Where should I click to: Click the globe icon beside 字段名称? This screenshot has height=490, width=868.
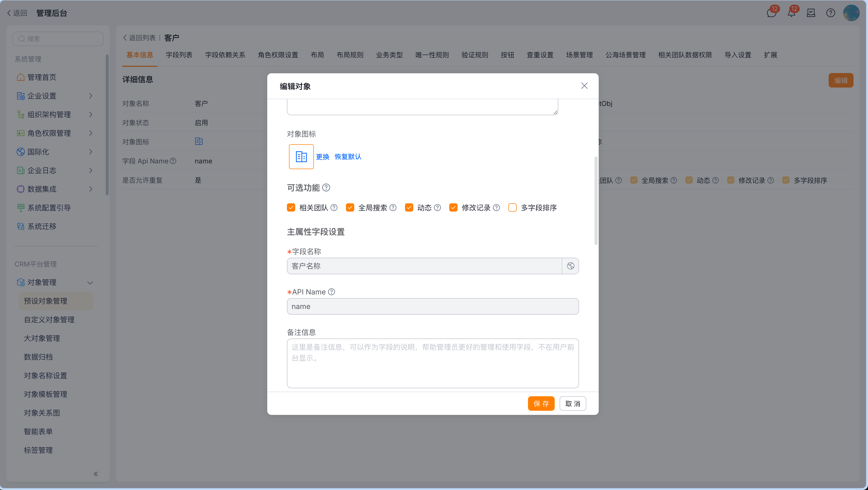570,266
